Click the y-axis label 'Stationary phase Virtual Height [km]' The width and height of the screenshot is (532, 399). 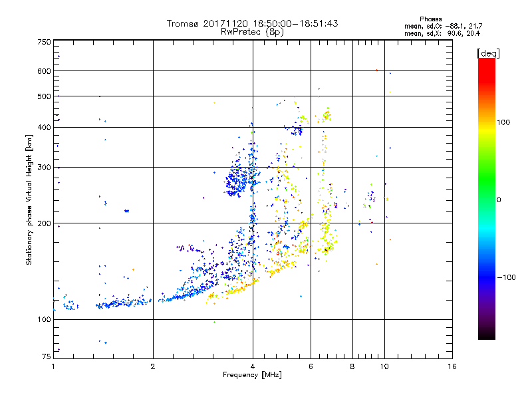pyautogui.click(x=29, y=199)
